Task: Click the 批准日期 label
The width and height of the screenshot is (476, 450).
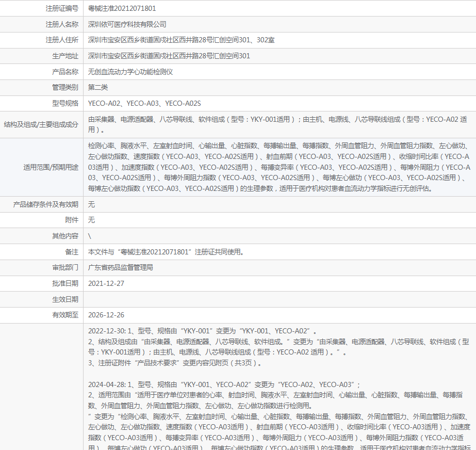Action: click(x=65, y=283)
